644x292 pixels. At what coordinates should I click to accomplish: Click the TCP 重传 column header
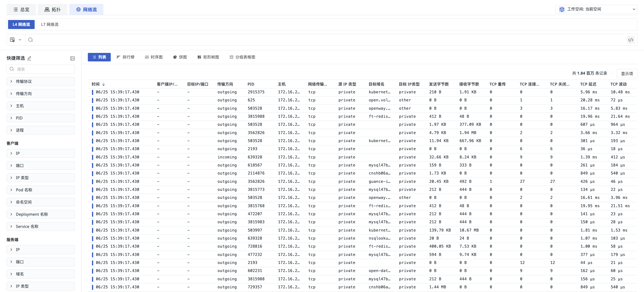pyautogui.click(x=497, y=84)
